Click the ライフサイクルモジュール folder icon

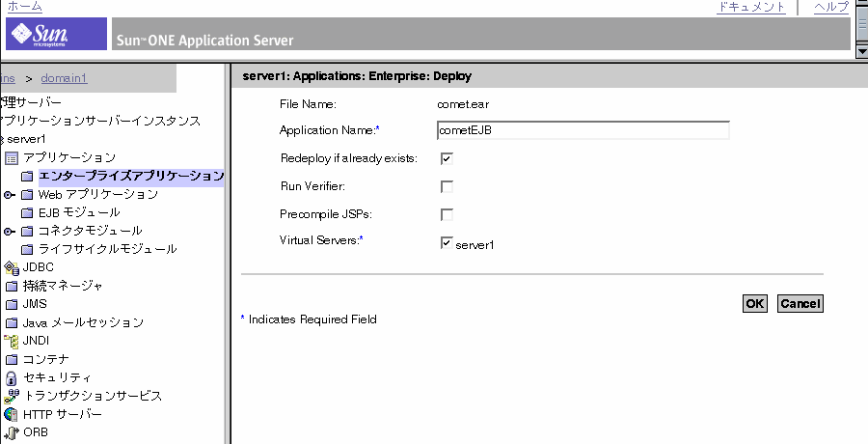point(27,250)
